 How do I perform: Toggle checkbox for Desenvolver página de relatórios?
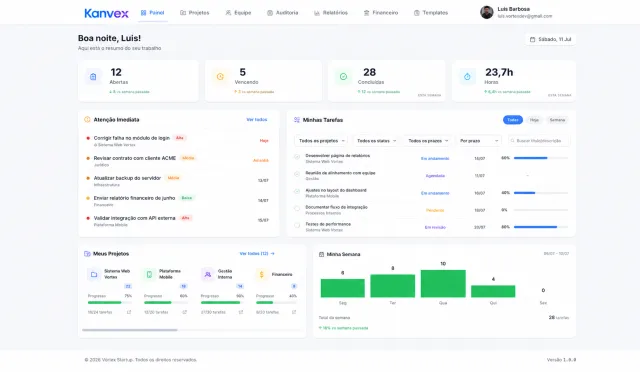point(297,157)
